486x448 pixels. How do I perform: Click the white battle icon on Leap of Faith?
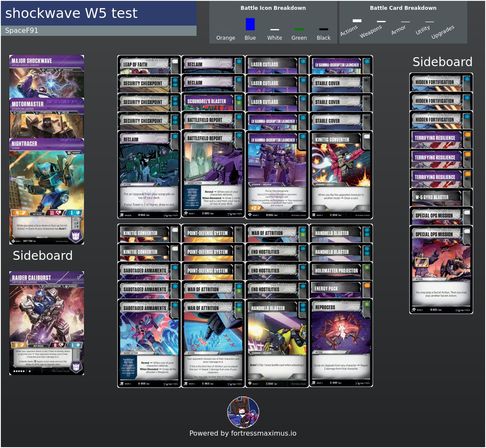click(x=175, y=61)
